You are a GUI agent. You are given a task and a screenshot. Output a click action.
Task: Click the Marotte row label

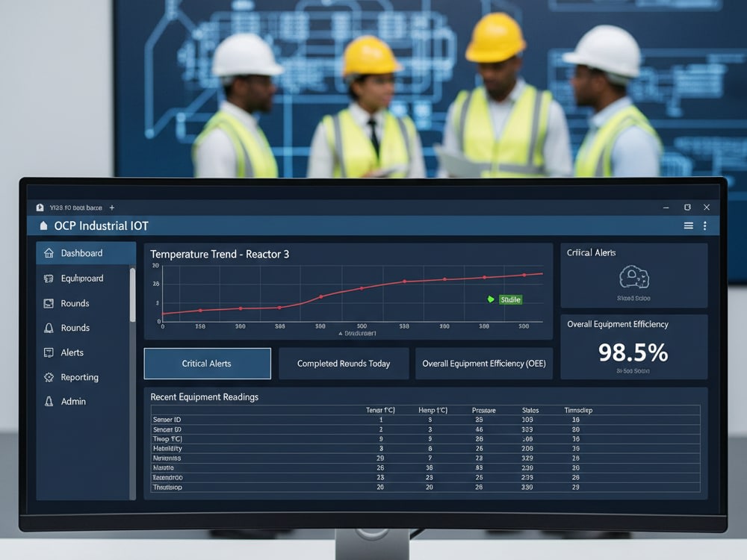(x=164, y=467)
